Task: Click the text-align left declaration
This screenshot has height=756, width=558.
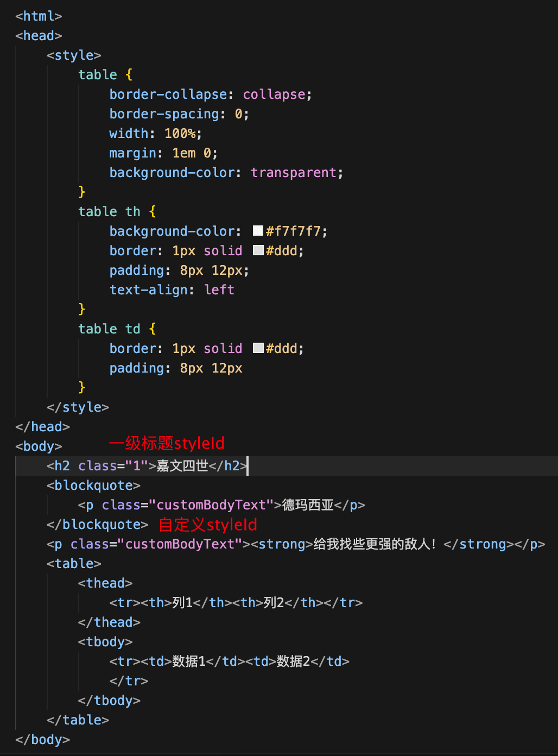Action: click(172, 289)
